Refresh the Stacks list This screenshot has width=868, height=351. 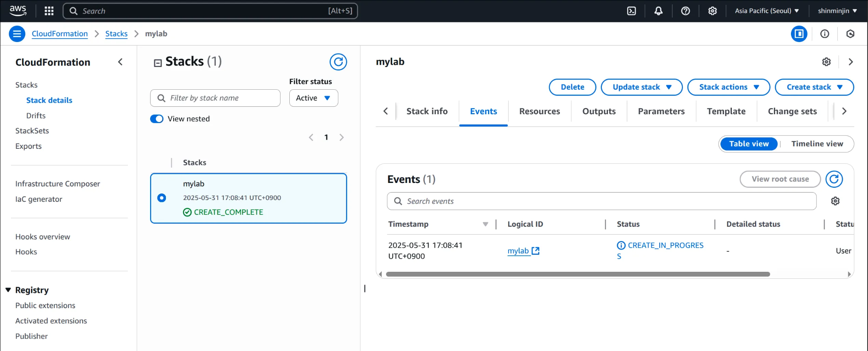(x=338, y=62)
